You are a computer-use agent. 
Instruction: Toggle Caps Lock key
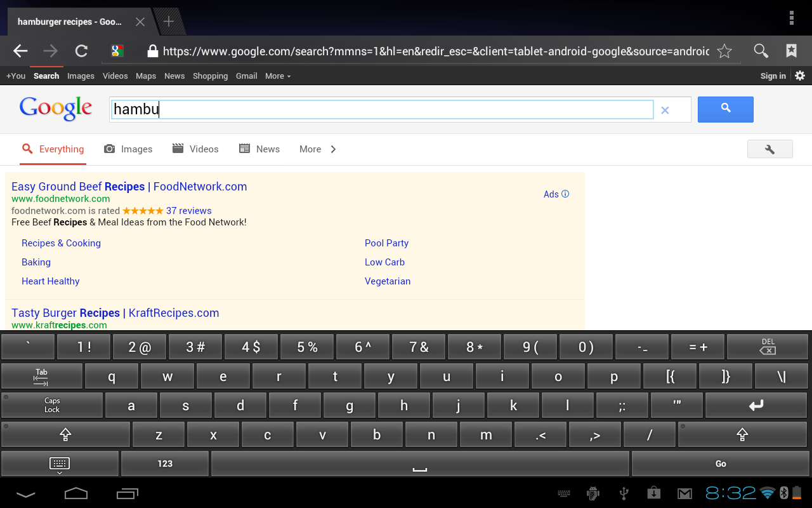tap(52, 405)
